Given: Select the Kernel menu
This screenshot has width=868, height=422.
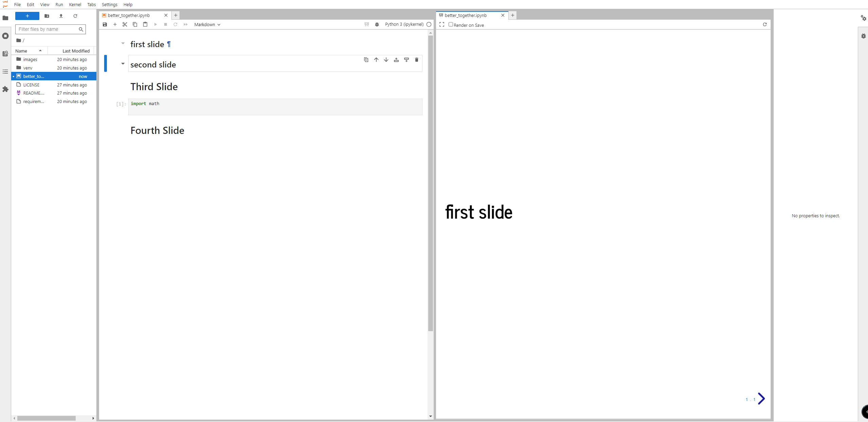Looking at the screenshot, I should [x=76, y=4].
